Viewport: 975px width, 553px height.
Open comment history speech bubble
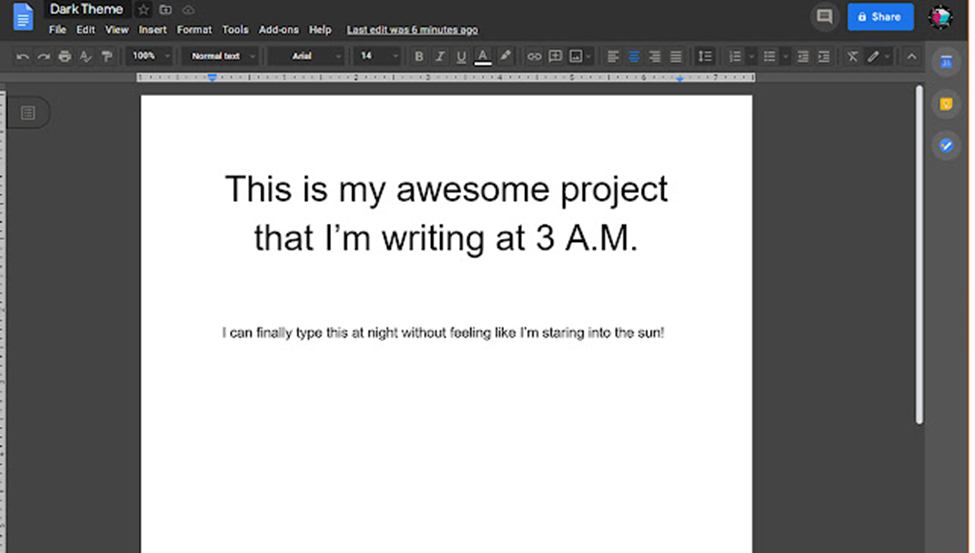[824, 17]
